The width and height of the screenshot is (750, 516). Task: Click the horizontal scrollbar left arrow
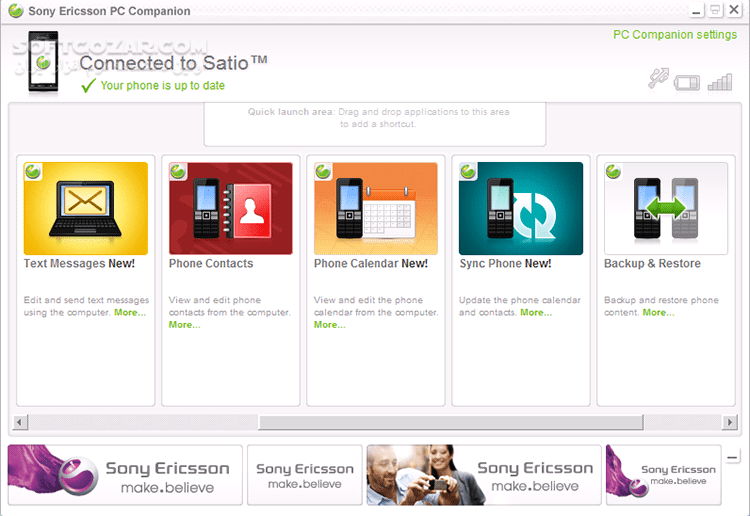click(x=21, y=422)
